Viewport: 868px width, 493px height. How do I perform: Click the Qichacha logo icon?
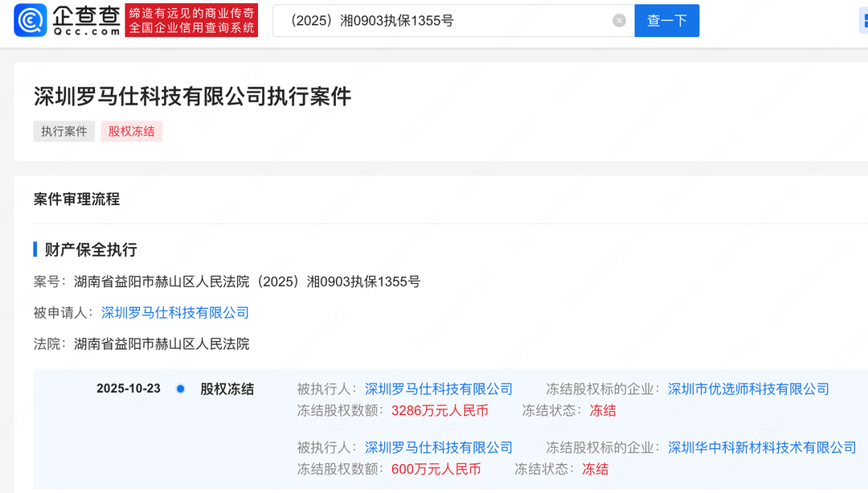[x=29, y=21]
